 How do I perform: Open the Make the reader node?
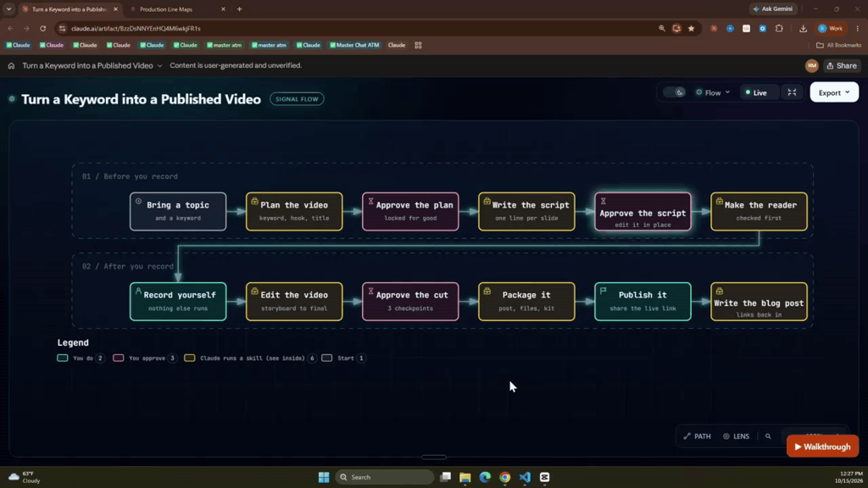[759, 211]
